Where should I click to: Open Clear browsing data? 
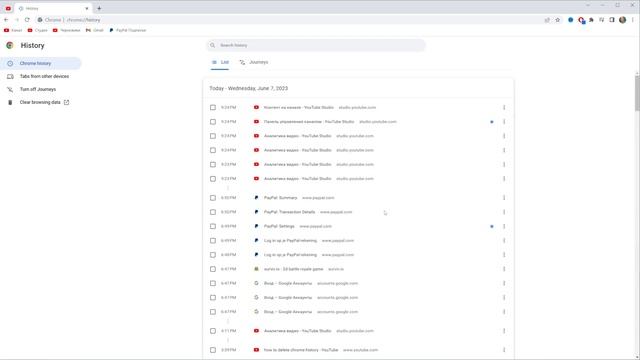pos(40,102)
